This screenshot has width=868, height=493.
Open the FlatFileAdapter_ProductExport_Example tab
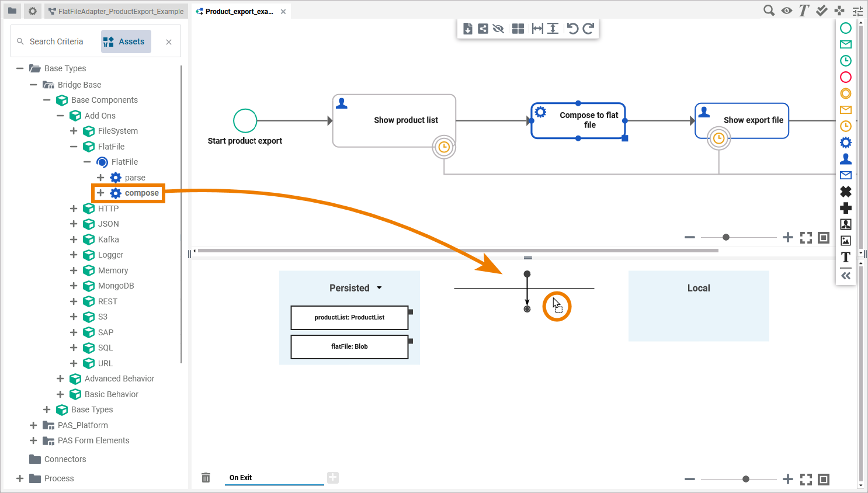116,11
